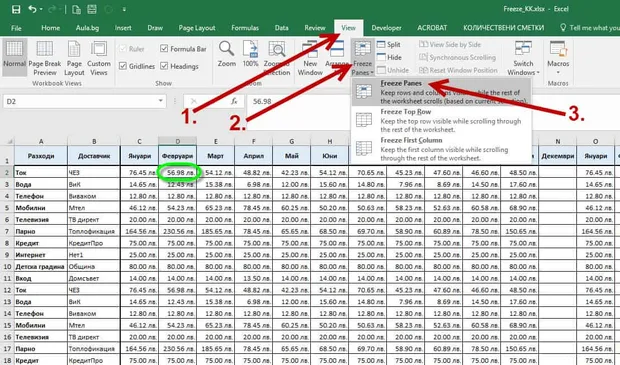Click the Save icon in quick access toolbar
The width and height of the screenshot is (620, 365).
16,9
